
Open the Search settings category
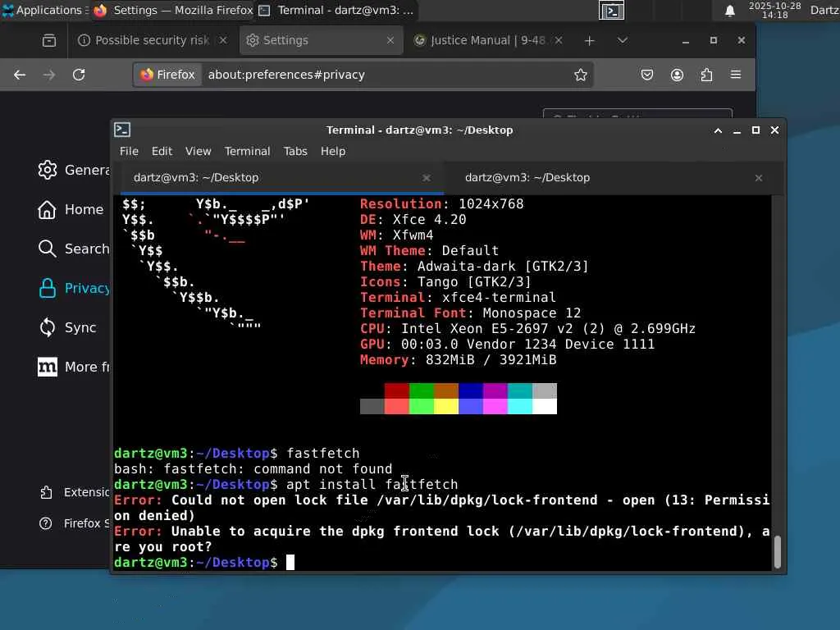tap(73, 249)
